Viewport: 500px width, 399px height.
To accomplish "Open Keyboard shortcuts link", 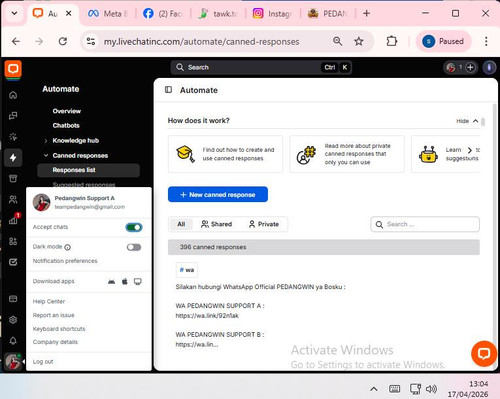I will coord(59,329).
